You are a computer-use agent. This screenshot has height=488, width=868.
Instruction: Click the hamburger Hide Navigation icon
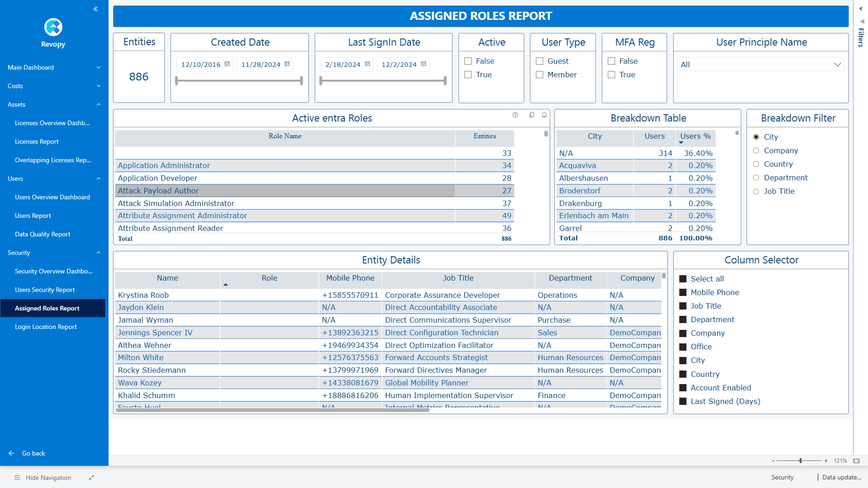(x=17, y=478)
